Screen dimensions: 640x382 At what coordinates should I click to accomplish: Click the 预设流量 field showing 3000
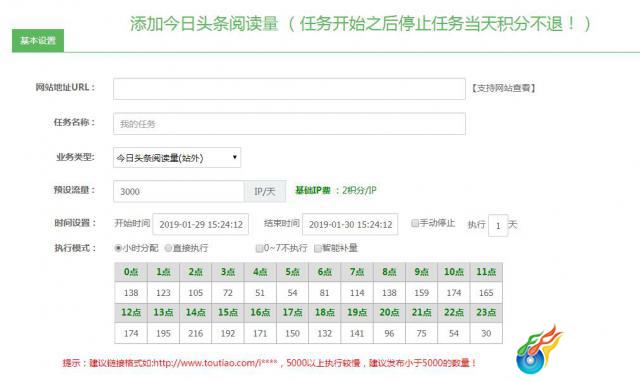(x=179, y=191)
